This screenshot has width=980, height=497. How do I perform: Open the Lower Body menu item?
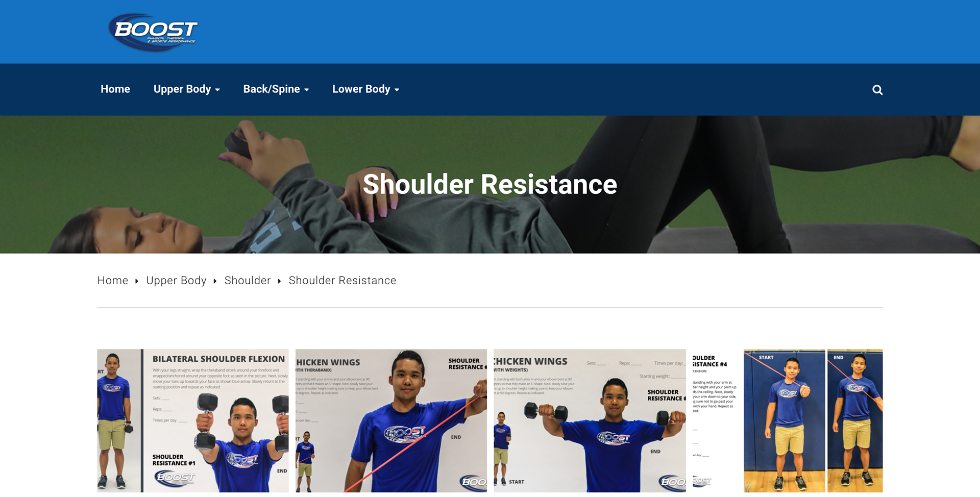point(361,89)
